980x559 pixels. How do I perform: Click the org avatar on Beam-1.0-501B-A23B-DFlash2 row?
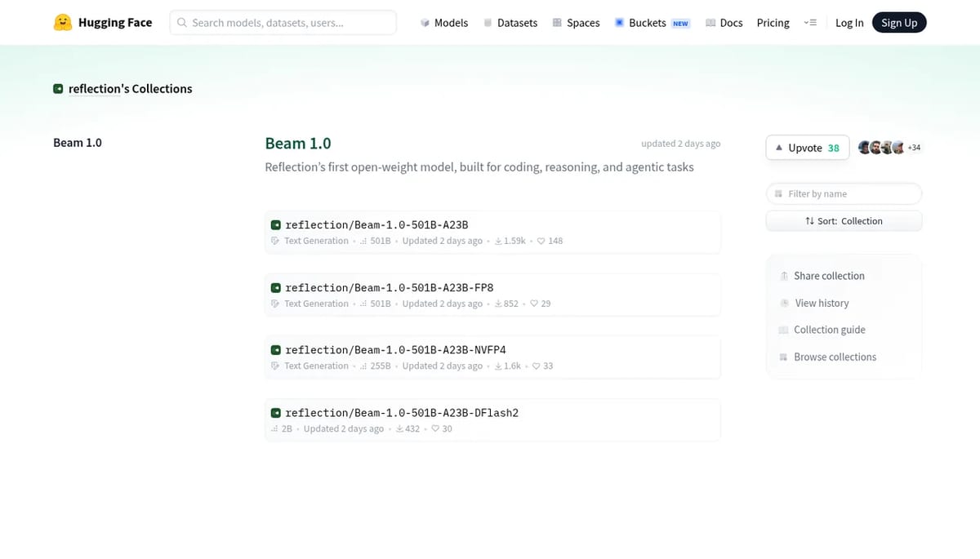[x=276, y=413]
